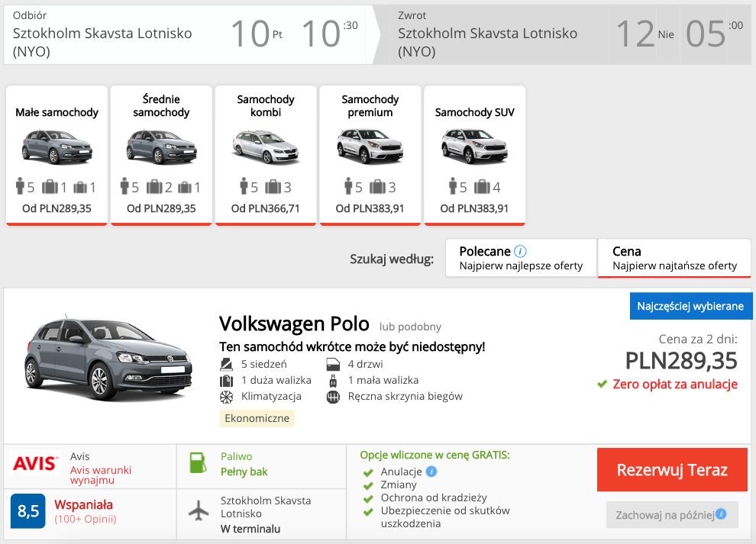This screenshot has width=756, height=544.
Task: Click Zachowaj na później button
Action: click(672, 514)
